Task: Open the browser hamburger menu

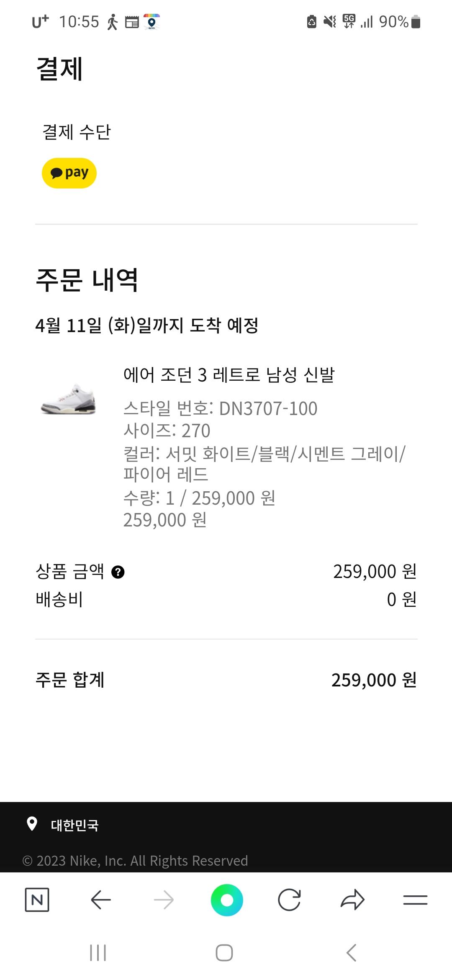Action: pos(415,900)
